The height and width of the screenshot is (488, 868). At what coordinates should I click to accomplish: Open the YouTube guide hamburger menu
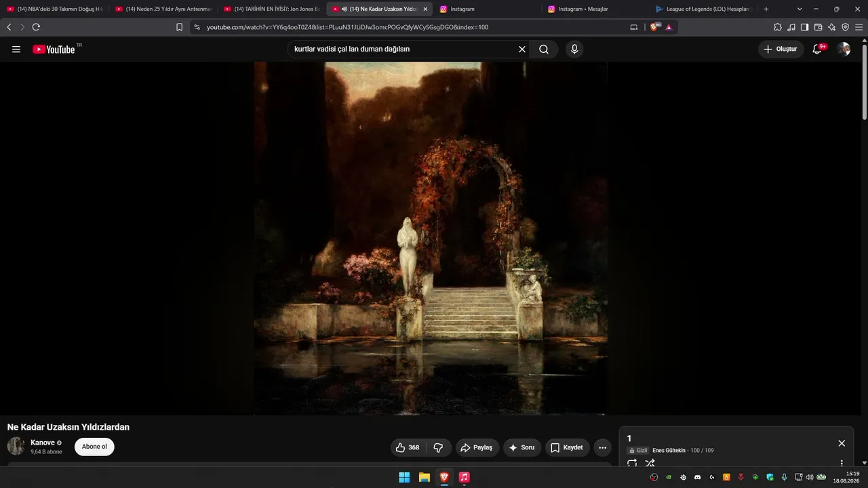(16, 49)
